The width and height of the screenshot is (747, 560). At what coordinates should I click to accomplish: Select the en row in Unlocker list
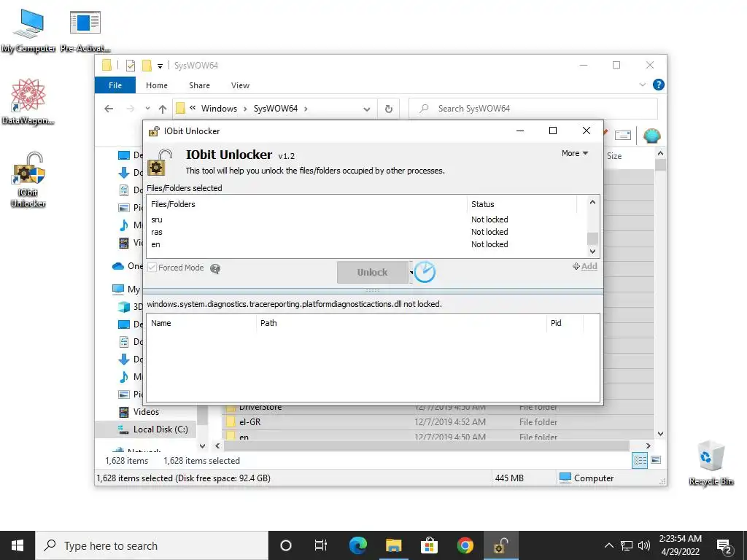pyautogui.click(x=366, y=244)
